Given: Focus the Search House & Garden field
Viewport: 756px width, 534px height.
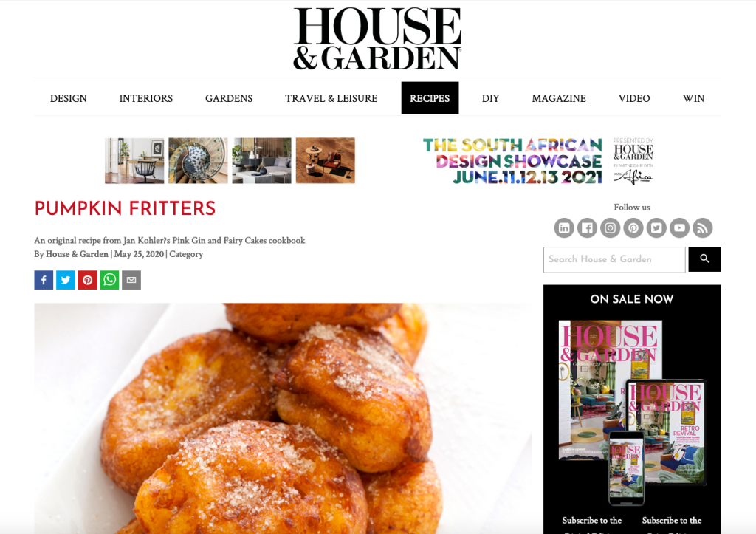Looking at the screenshot, I should (614, 259).
